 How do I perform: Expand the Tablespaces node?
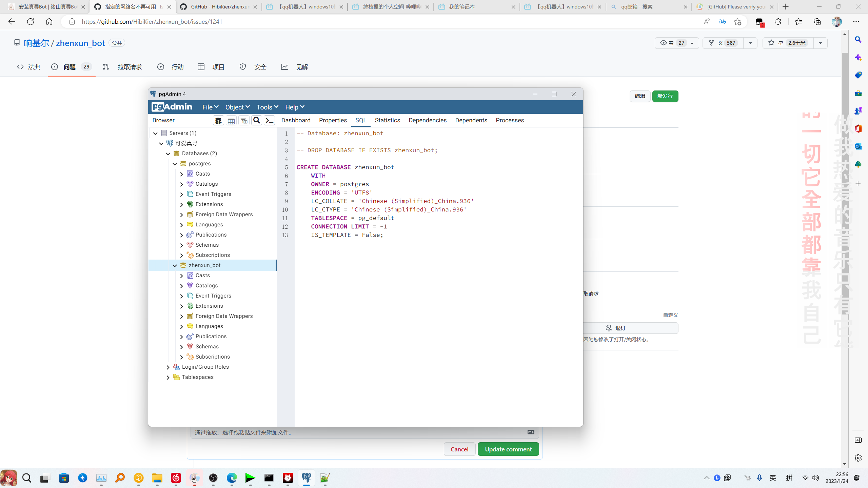click(x=168, y=377)
